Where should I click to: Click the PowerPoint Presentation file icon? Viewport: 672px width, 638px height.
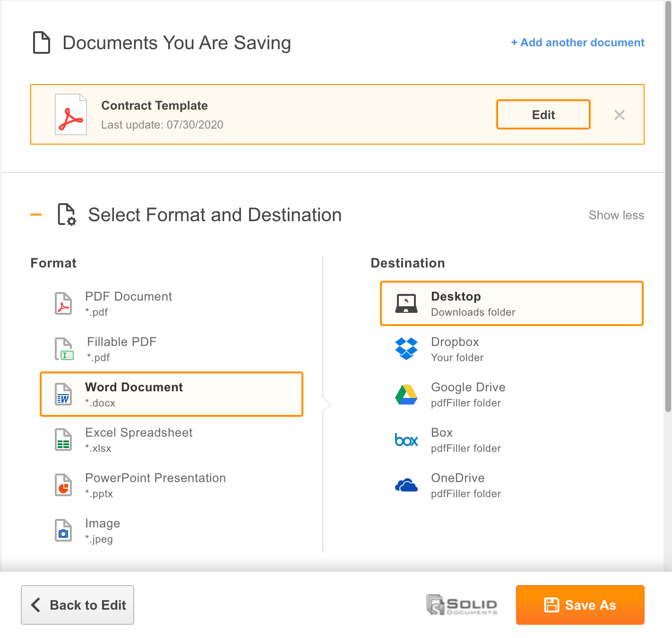pos(63,485)
